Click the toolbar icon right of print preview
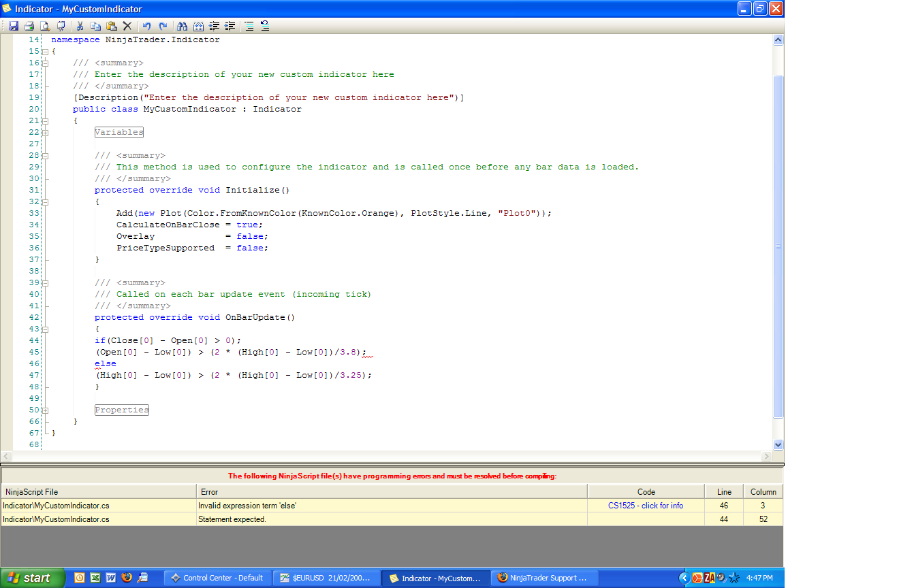 [x=61, y=26]
